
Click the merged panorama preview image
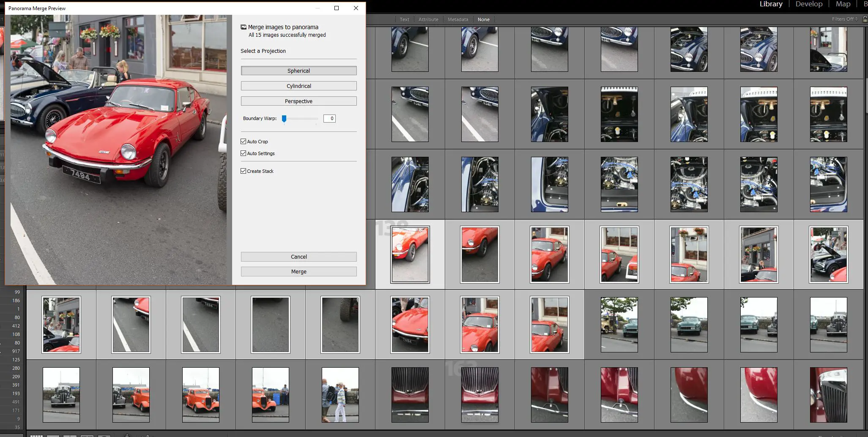[x=118, y=150]
